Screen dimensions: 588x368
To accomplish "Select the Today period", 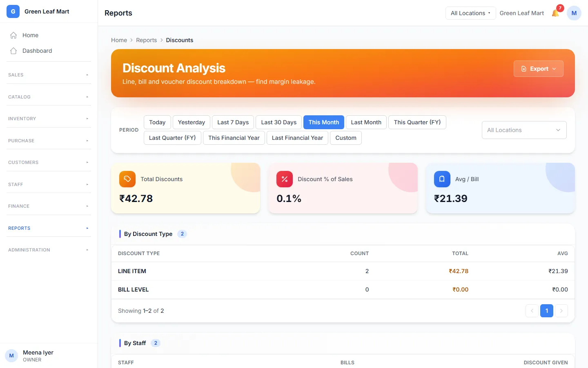I will point(157,122).
